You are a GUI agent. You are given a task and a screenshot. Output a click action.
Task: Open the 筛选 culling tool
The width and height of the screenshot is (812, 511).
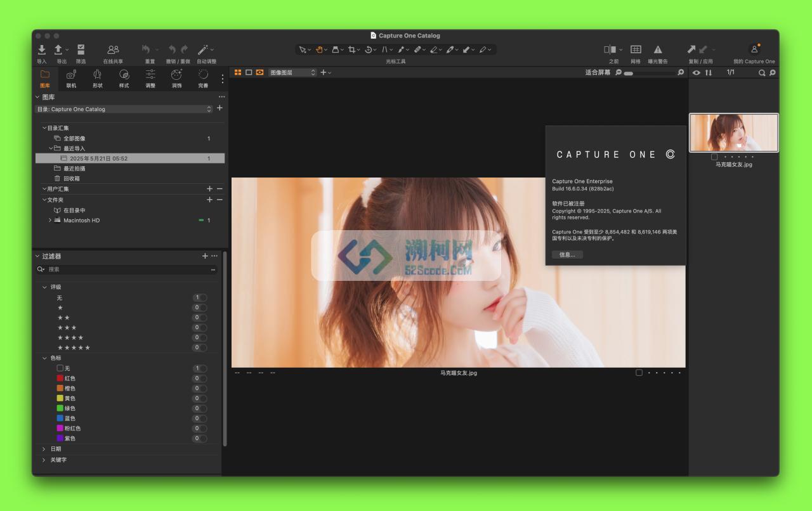81,49
